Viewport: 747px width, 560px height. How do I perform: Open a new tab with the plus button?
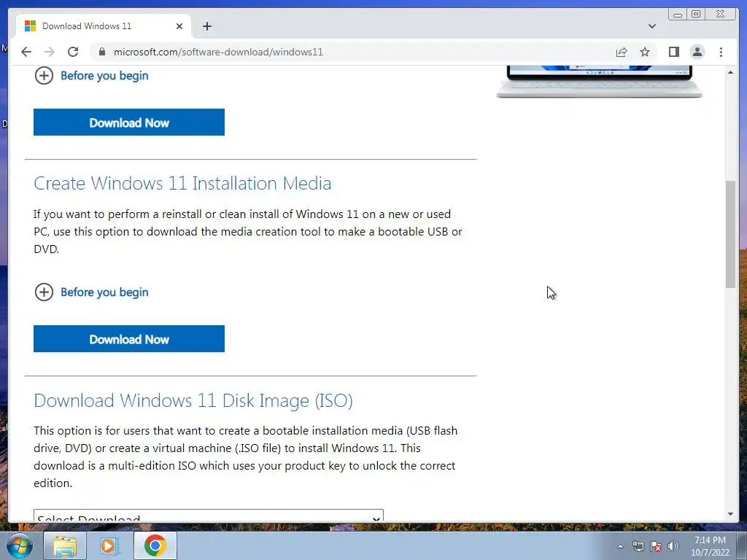coord(206,26)
